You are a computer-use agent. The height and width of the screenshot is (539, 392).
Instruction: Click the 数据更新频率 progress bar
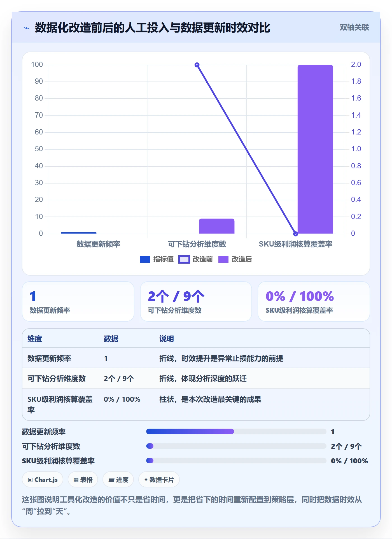(x=236, y=431)
